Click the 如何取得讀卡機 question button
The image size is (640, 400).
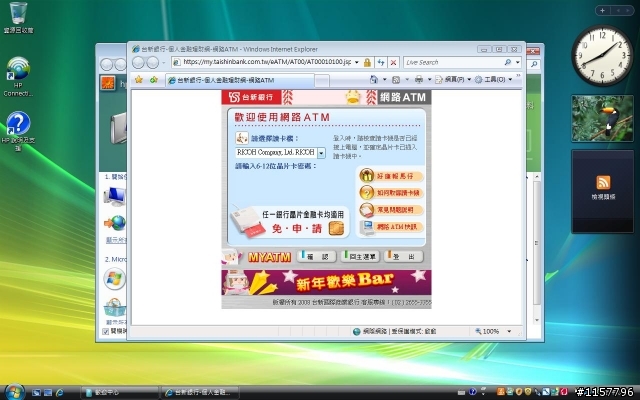click(x=391, y=193)
